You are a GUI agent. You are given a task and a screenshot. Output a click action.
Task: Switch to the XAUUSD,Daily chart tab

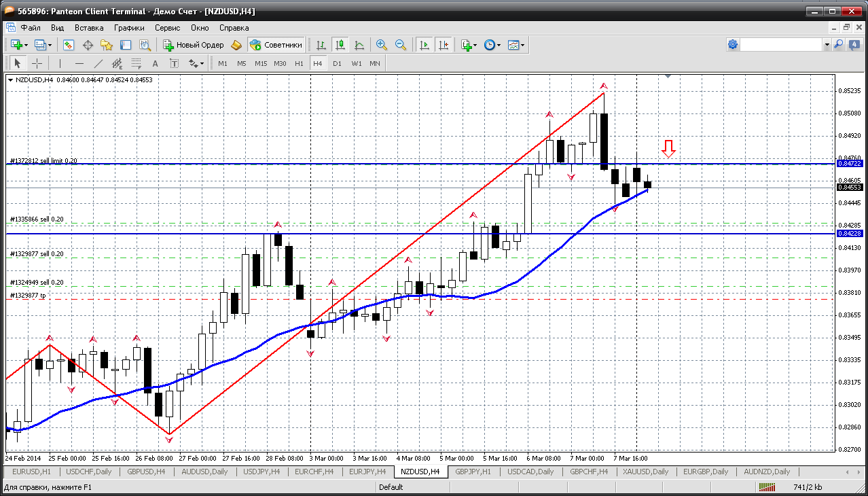tap(645, 472)
